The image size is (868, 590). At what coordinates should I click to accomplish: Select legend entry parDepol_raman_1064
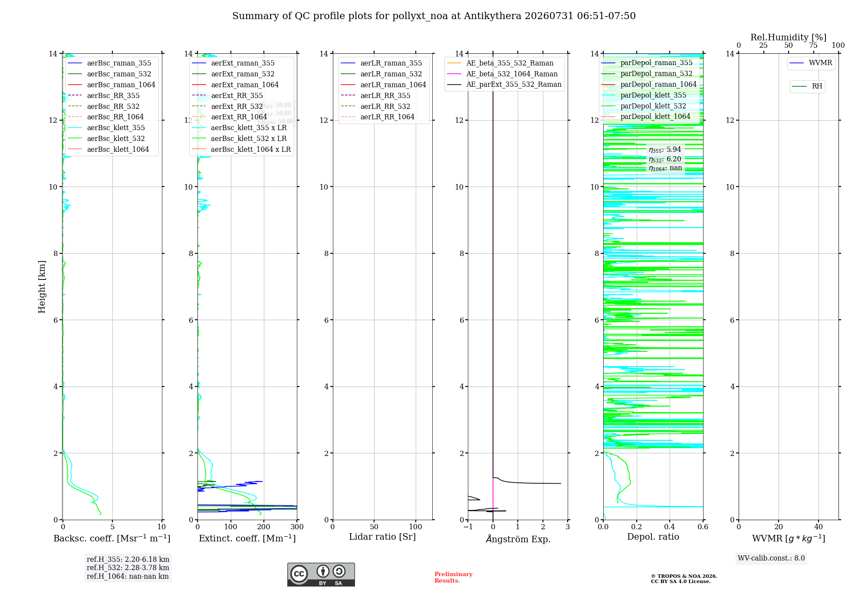(x=649, y=85)
